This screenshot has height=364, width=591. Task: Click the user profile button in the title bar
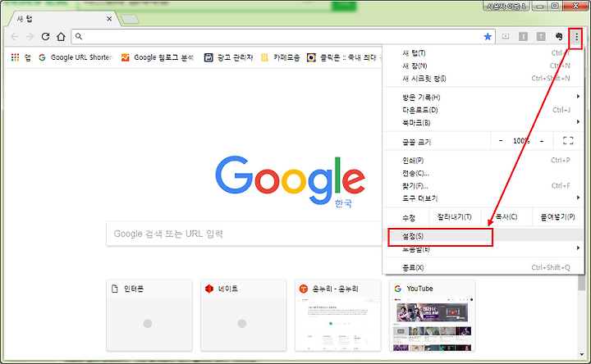[x=506, y=6]
